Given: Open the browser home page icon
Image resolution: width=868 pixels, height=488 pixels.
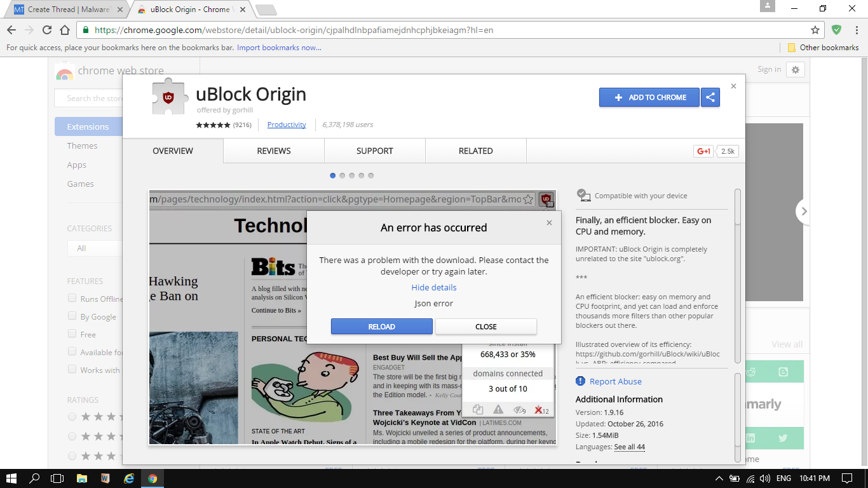Looking at the screenshot, I should (x=65, y=30).
